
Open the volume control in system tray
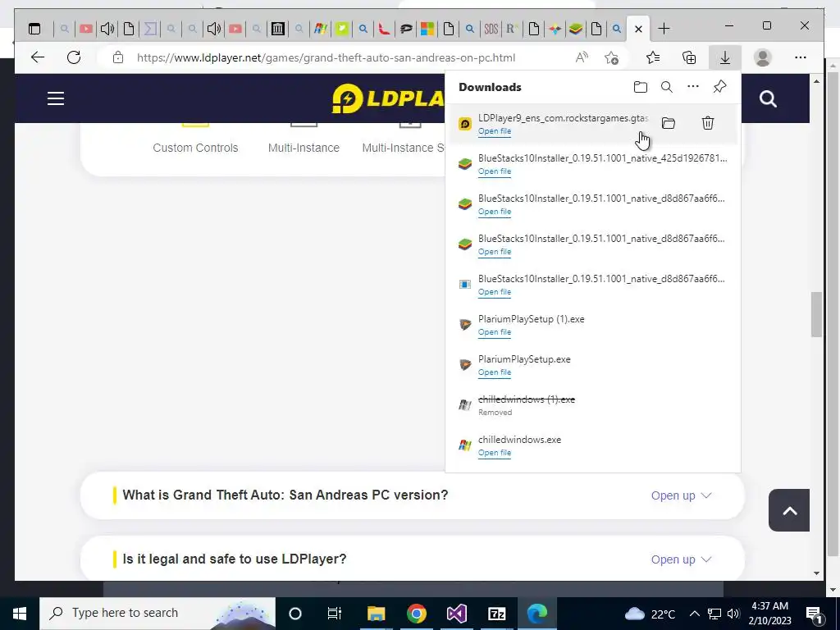coord(733,614)
